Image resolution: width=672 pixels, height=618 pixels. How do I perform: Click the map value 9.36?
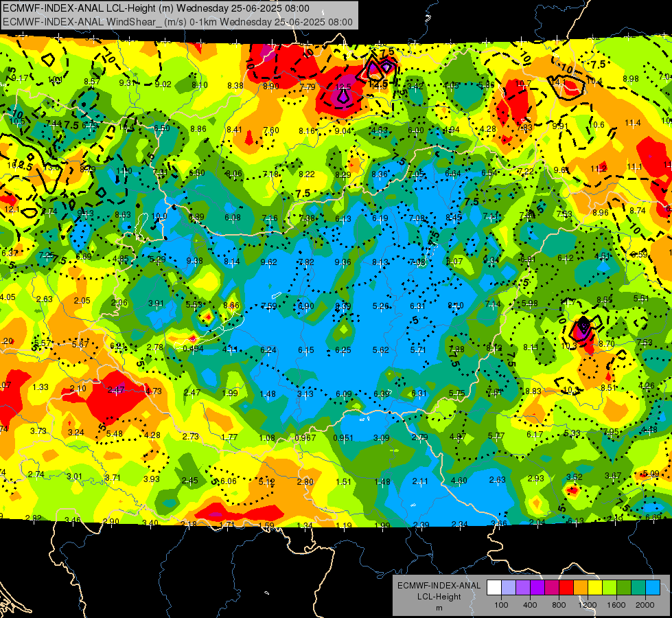343,262
